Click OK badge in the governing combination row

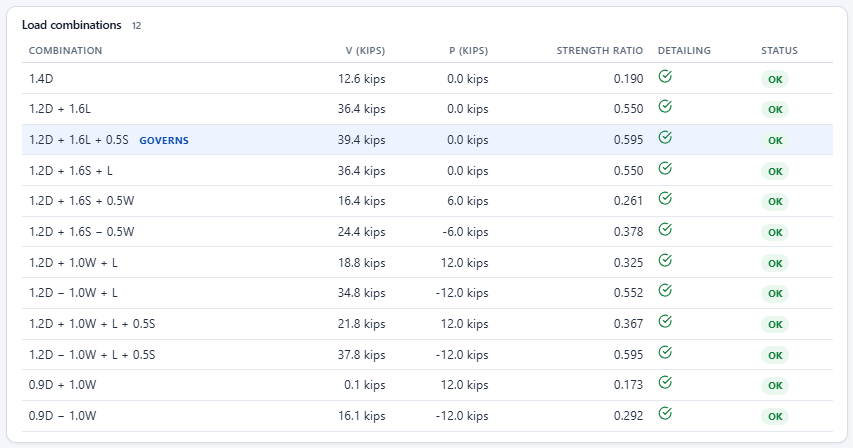click(x=775, y=140)
